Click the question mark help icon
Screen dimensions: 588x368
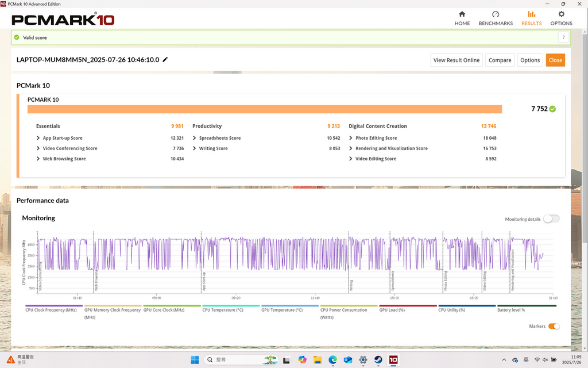pos(563,37)
